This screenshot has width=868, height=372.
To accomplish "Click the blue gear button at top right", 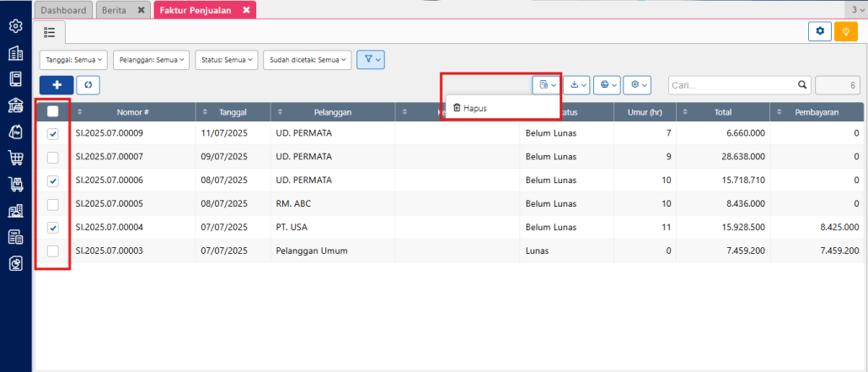I will click(x=819, y=31).
